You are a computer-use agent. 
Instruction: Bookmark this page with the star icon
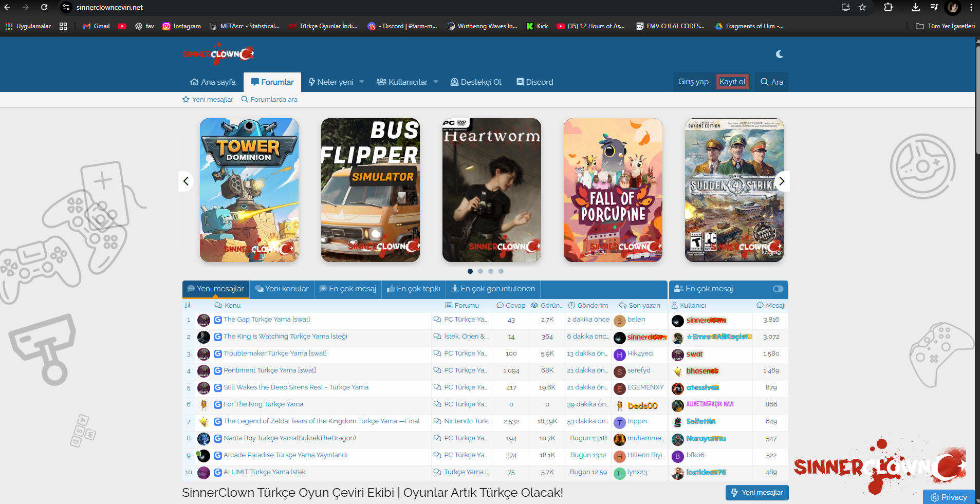862,7
